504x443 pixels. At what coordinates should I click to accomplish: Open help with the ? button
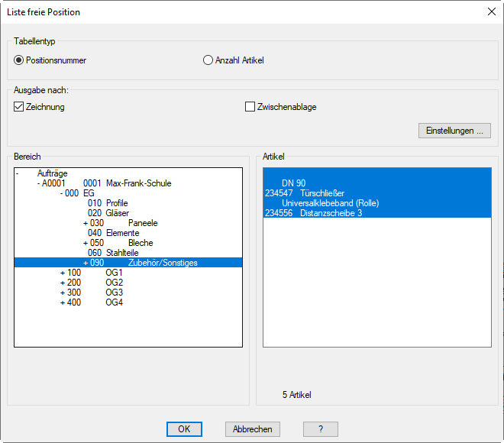coord(321,429)
